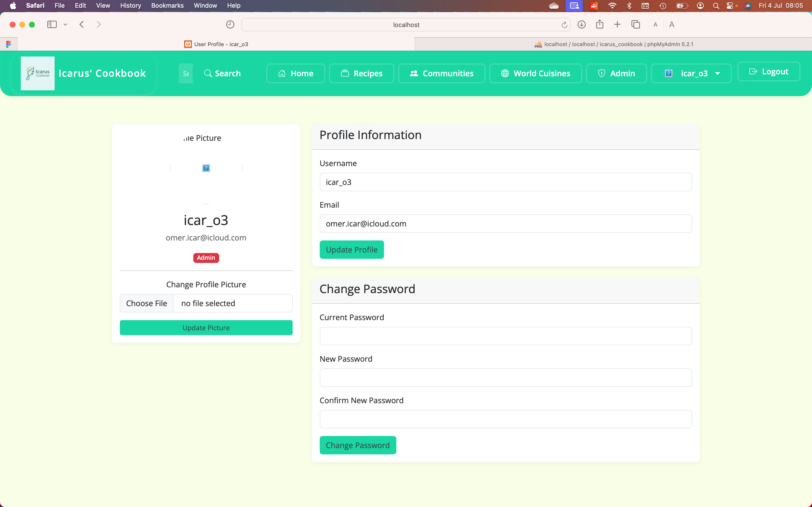This screenshot has width=812, height=507.
Task: Click the Safari share icon
Action: pyautogui.click(x=600, y=24)
